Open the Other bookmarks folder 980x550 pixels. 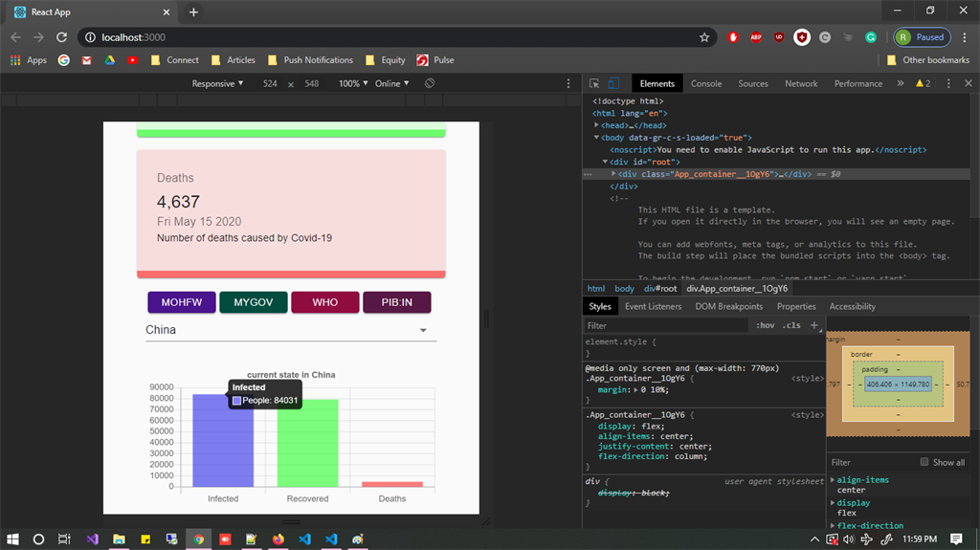[x=928, y=60]
